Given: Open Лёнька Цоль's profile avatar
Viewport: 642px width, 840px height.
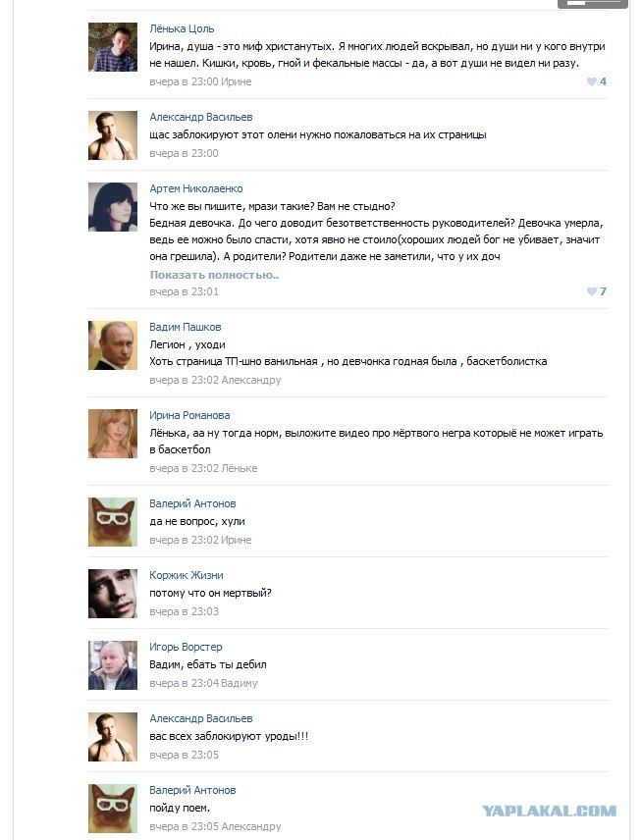Looking at the screenshot, I should 113,47.
